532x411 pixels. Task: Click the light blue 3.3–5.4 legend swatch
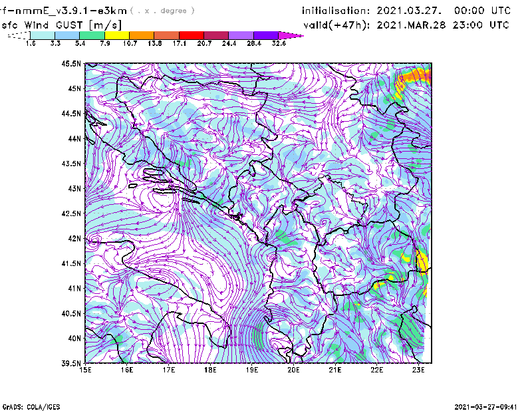(x=67, y=35)
